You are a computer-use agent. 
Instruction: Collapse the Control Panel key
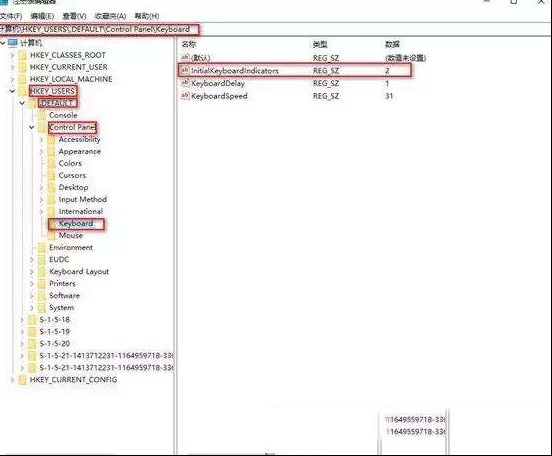32,127
